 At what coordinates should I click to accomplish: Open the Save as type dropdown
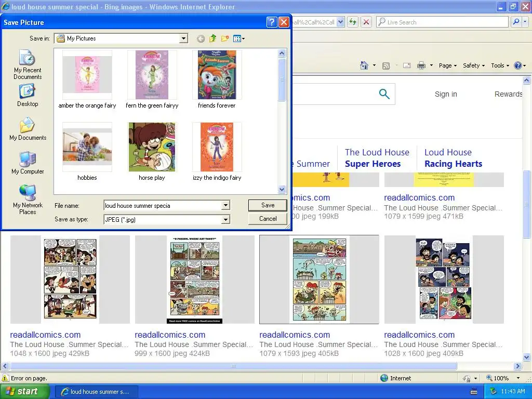(x=225, y=220)
